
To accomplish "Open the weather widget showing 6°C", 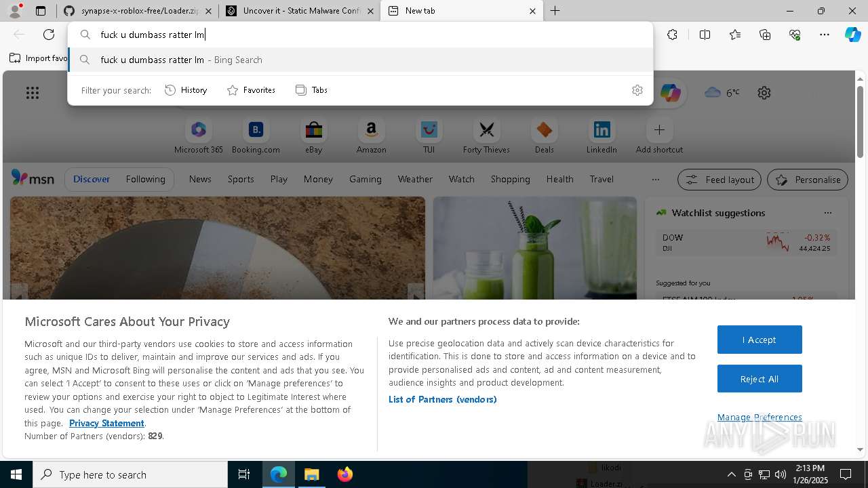I will tap(722, 93).
